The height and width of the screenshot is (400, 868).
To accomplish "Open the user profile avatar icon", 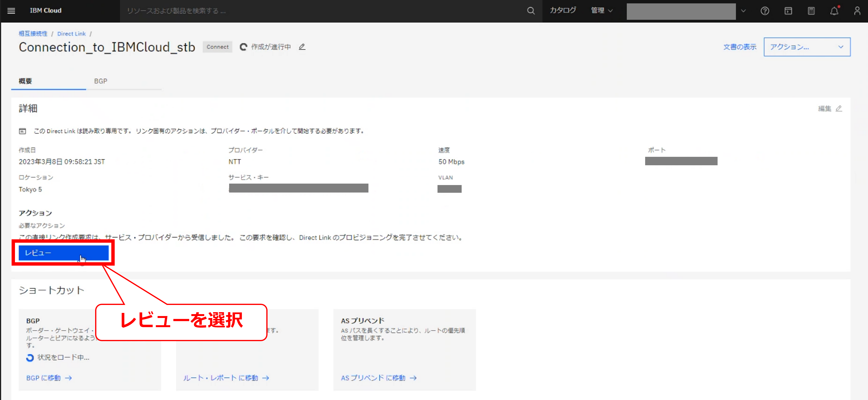I will click(x=857, y=11).
